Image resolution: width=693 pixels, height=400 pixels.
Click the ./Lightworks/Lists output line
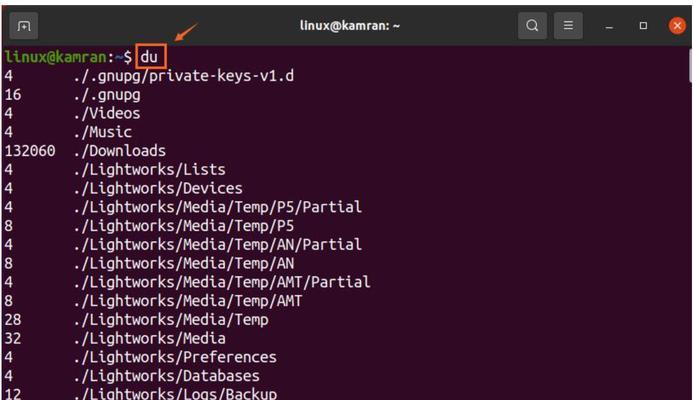tap(115, 169)
